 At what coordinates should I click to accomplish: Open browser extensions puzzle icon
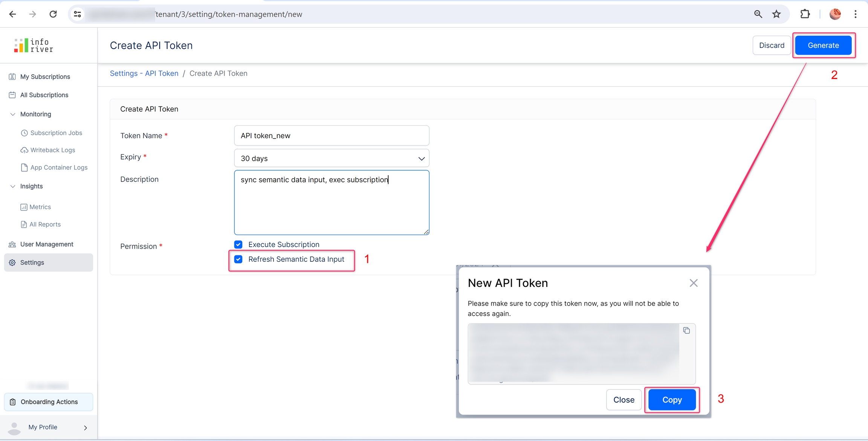click(x=805, y=14)
